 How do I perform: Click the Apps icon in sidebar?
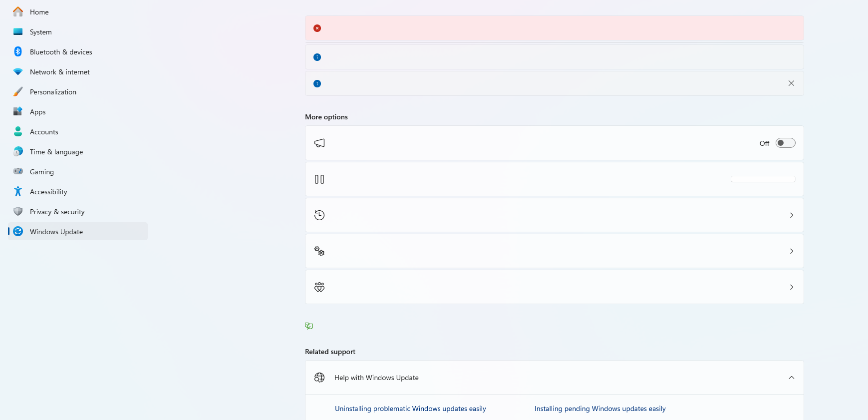click(x=18, y=111)
